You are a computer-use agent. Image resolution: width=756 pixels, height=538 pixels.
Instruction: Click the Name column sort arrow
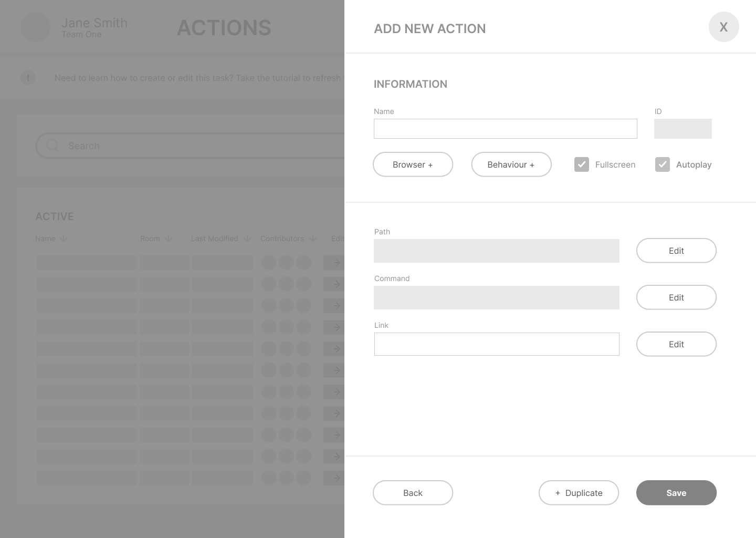pos(64,239)
